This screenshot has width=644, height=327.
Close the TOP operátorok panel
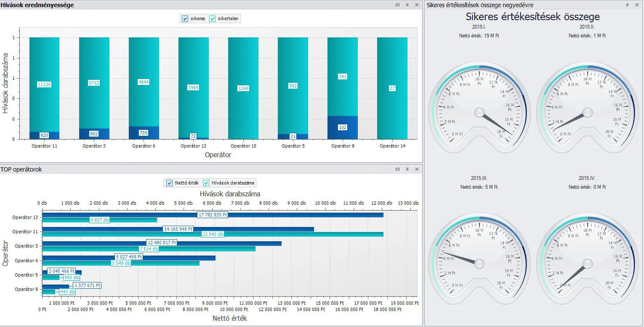[417, 169]
